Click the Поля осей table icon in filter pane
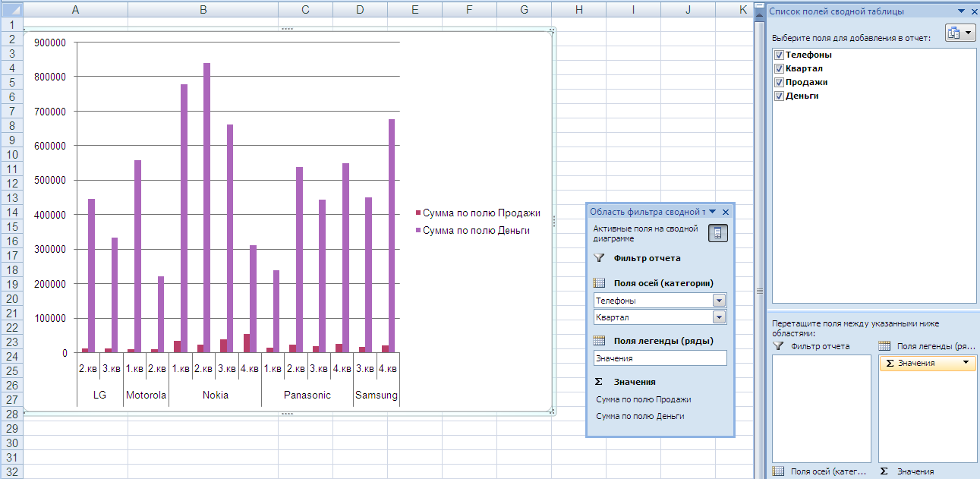The image size is (980, 479). (x=598, y=283)
